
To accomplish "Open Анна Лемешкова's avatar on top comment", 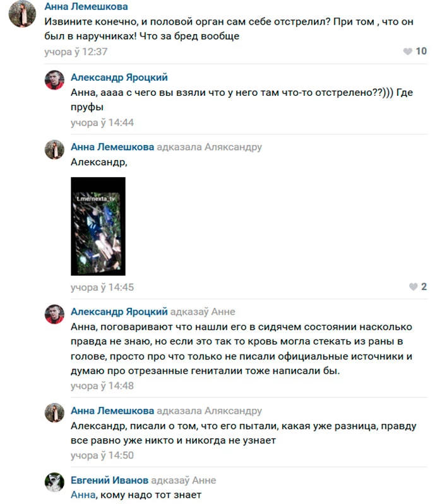I will tap(22, 14).
